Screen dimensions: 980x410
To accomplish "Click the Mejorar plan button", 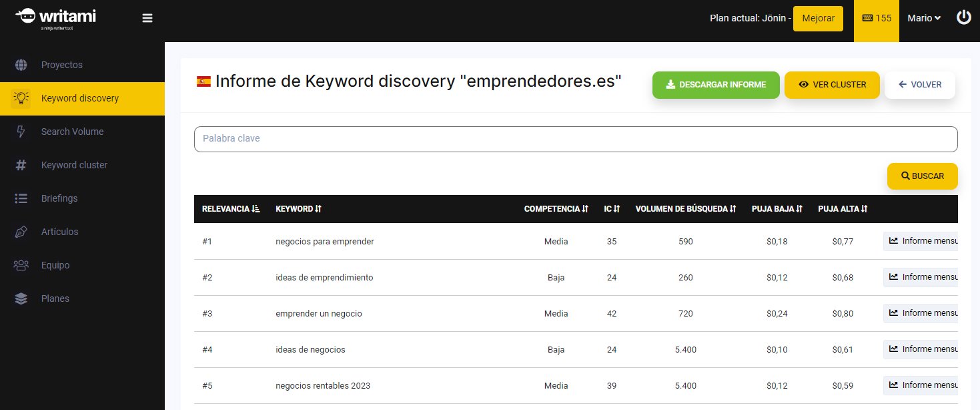I will coord(818,19).
